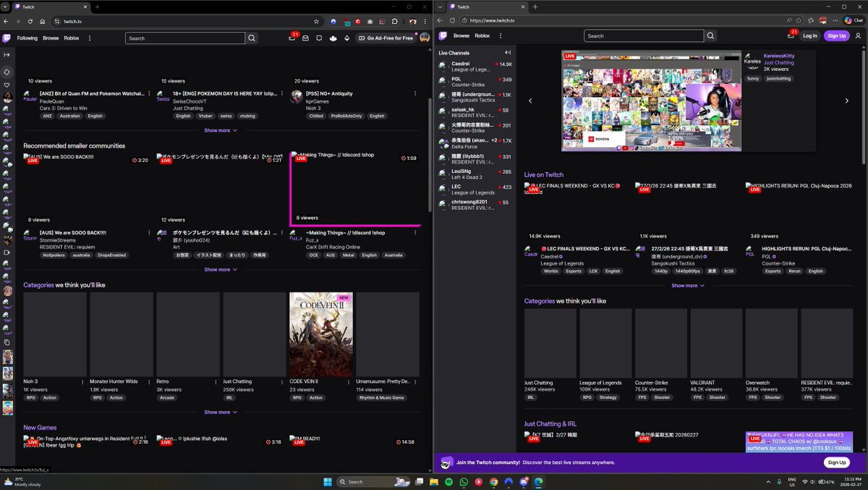
Task: Click Go Ad-Free for Free button
Action: click(x=386, y=38)
